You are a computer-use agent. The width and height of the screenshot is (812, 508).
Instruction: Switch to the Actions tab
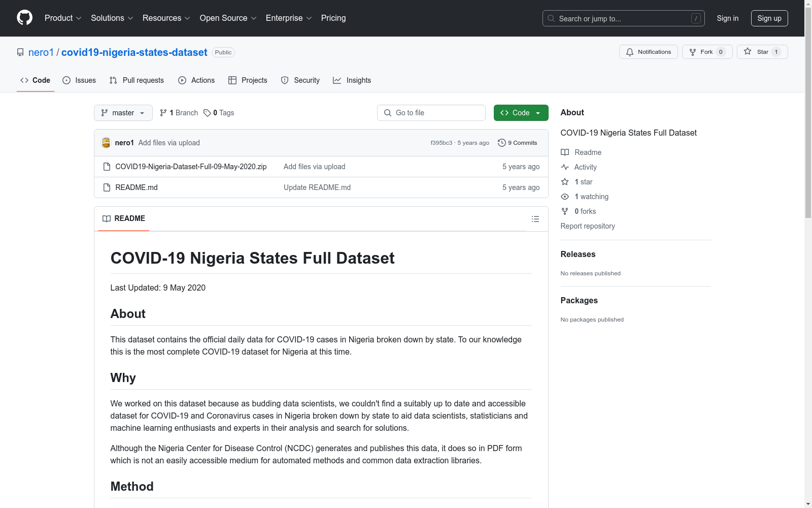[196, 80]
